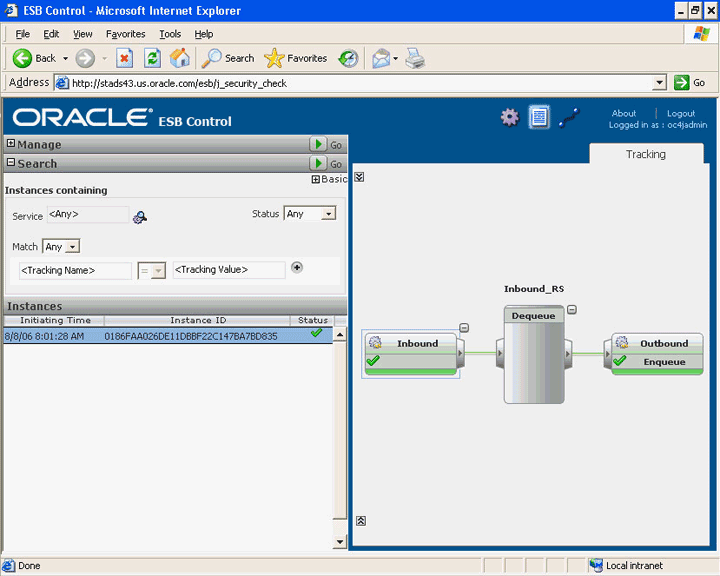Click the Service input field
The height and width of the screenshot is (576, 720).
click(x=88, y=215)
